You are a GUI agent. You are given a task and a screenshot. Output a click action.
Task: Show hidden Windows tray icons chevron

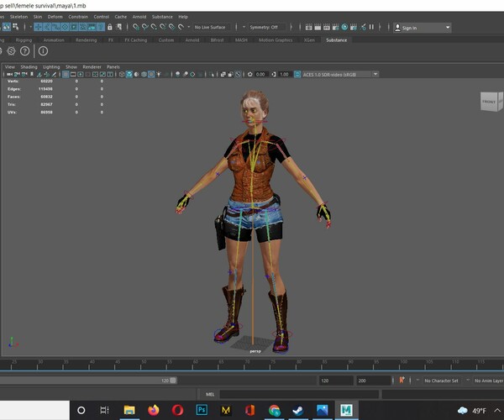point(497,411)
